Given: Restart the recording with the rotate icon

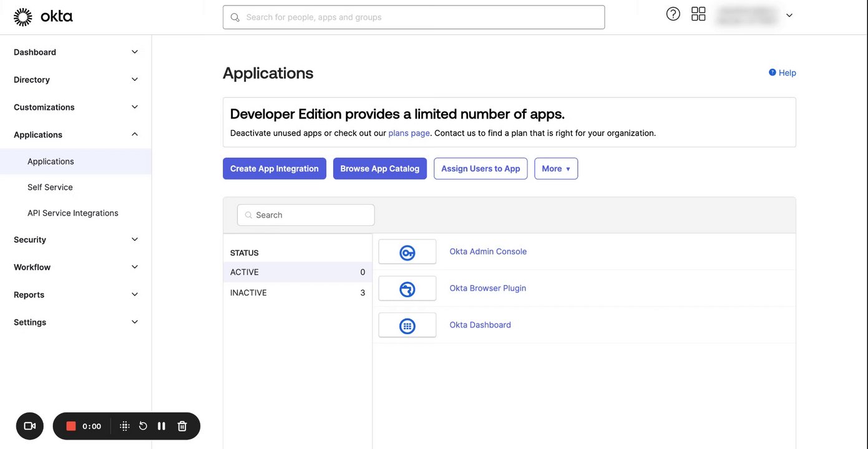Looking at the screenshot, I should 143,426.
